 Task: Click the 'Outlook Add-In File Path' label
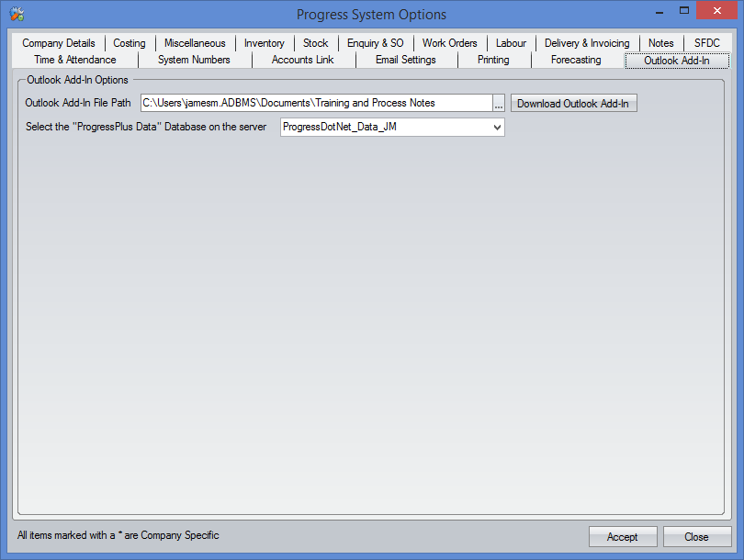78,103
